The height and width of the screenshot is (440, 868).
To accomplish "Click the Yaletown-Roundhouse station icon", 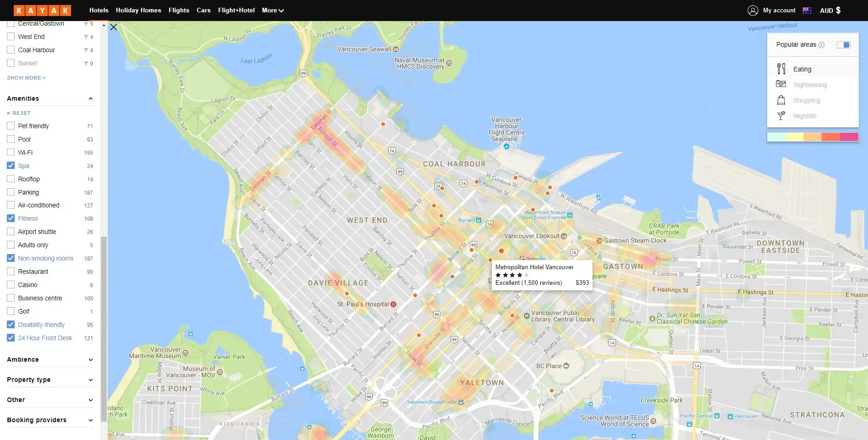I will pos(461,402).
